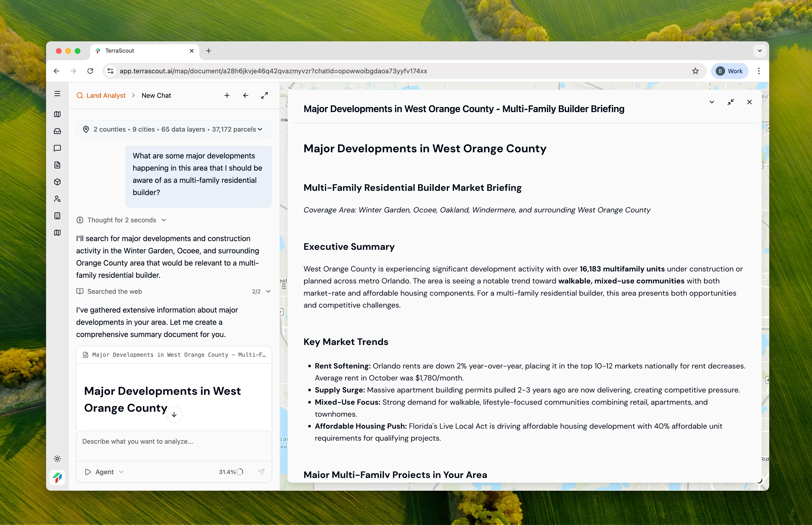Open the hamburger menu in sidebar
This screenshot has height=525, width=812.
click(57, 93)
